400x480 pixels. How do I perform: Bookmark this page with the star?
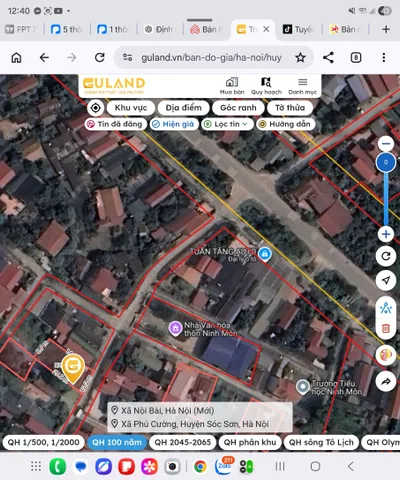300,58
